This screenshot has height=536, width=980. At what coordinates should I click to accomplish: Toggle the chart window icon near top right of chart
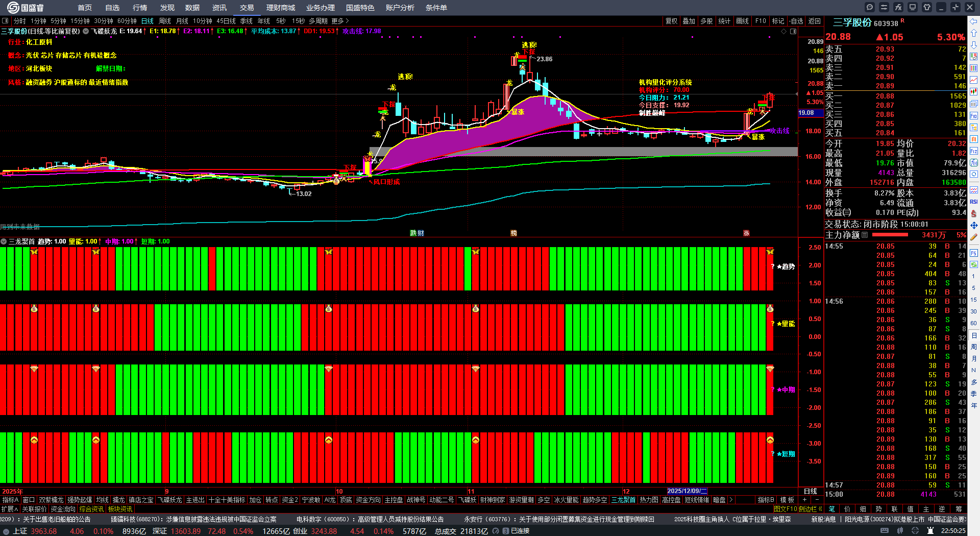pos(793,31)
